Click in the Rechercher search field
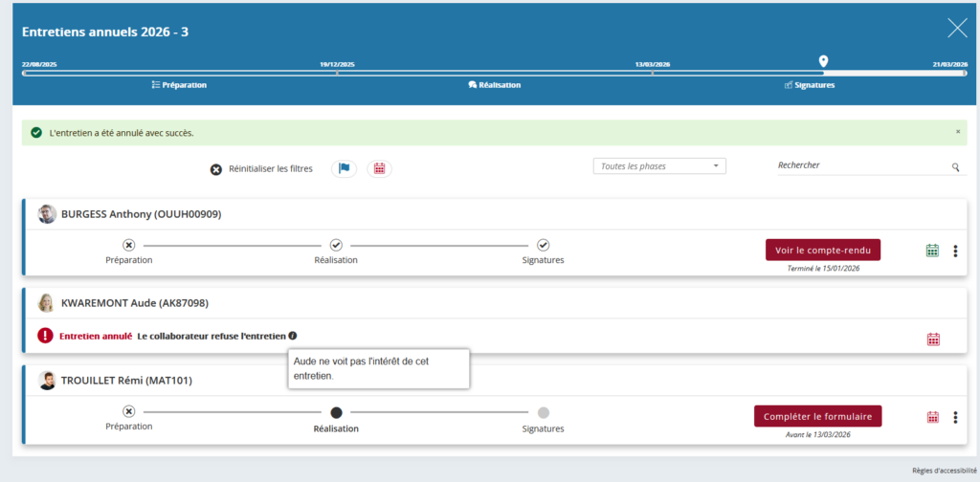 [x=861, y=165]
